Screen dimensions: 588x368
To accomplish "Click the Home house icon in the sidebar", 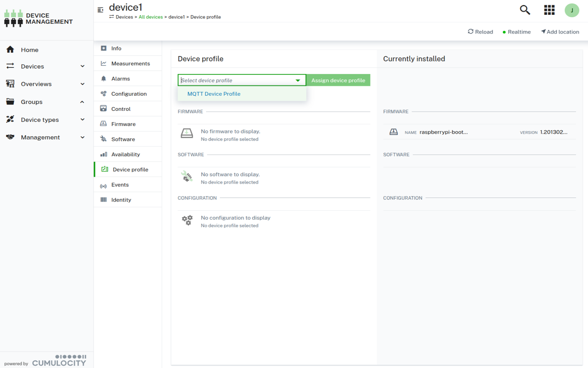I will coord(10,49).
